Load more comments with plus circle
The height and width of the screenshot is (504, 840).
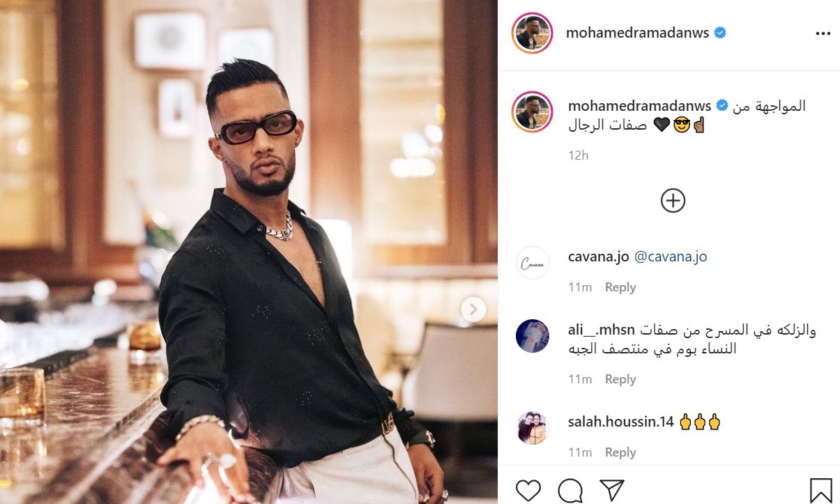click(x=673, y=201)
